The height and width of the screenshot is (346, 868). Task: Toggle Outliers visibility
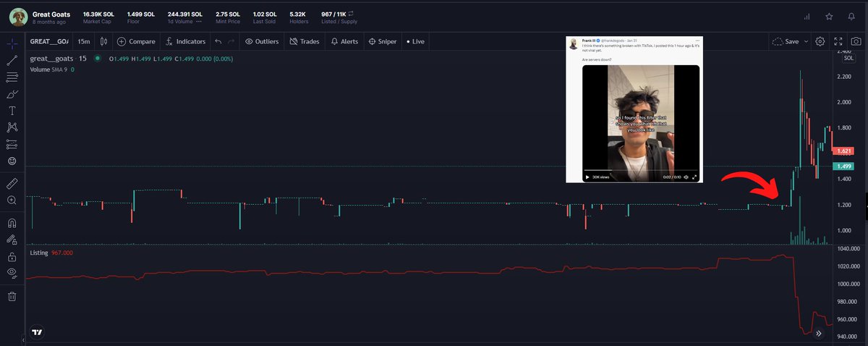(261, 42)
